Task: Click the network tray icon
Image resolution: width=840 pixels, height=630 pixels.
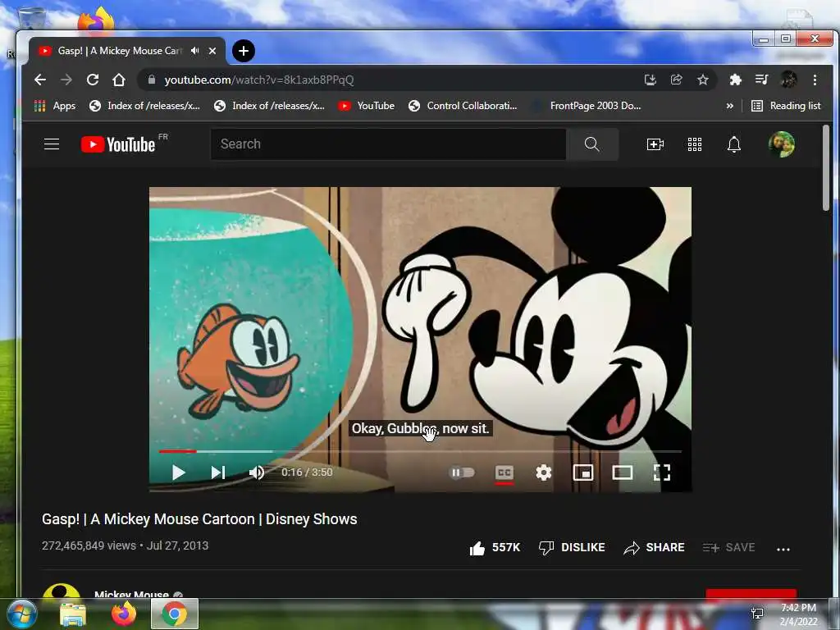Action: (x=757, y=614)
